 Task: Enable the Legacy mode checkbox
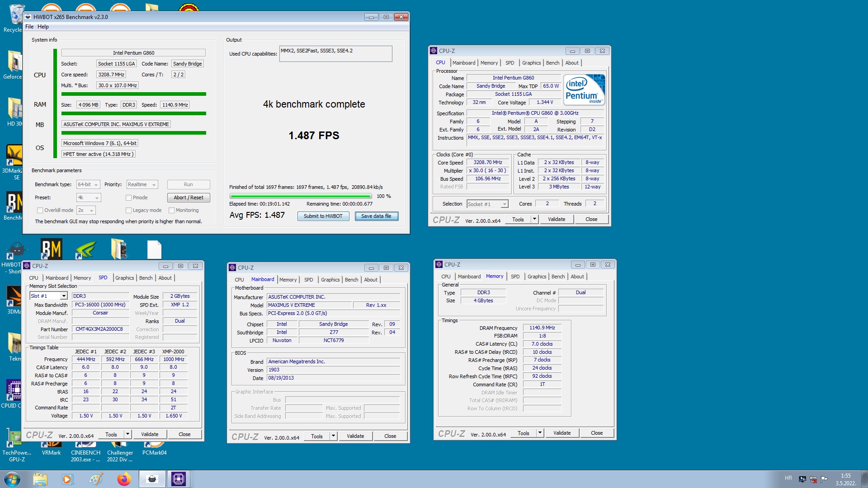[128, 210]
